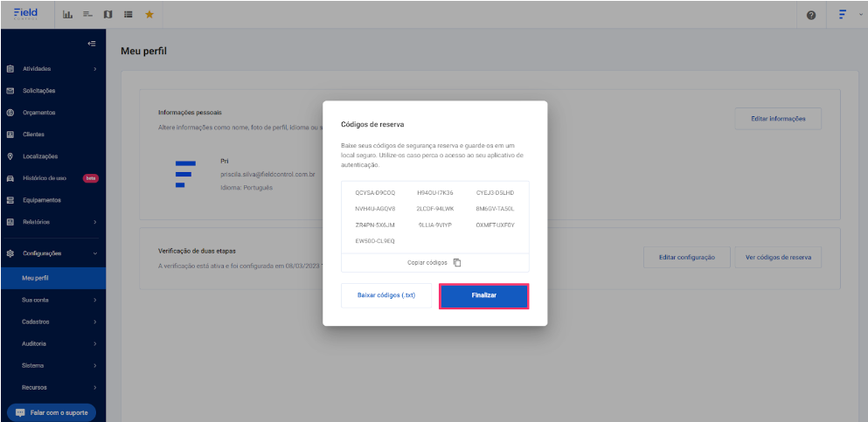Click backup code 2LCDF-94LWK
The height and width of the screenshot is (422, 868).
(x=435, y=209)
